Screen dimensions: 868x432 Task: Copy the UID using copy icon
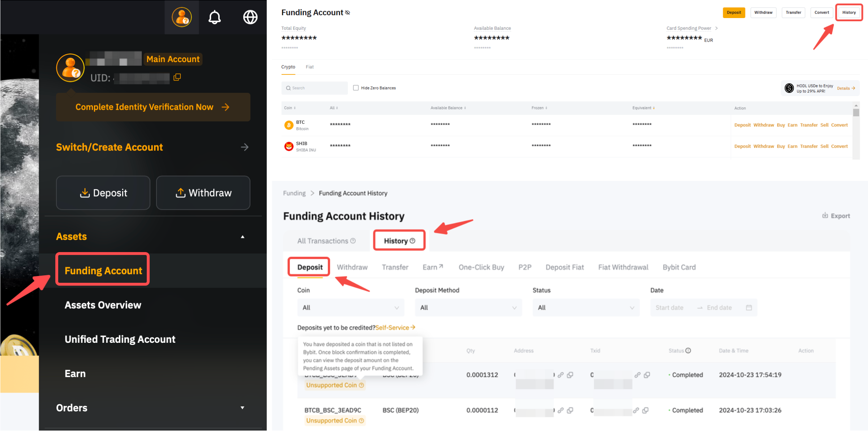(177, 77)
